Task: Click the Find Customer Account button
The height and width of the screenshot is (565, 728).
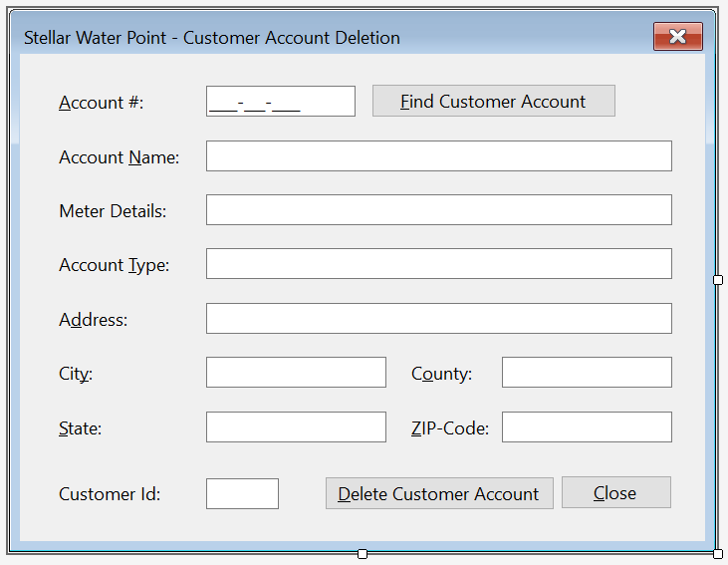Action: 494,101
